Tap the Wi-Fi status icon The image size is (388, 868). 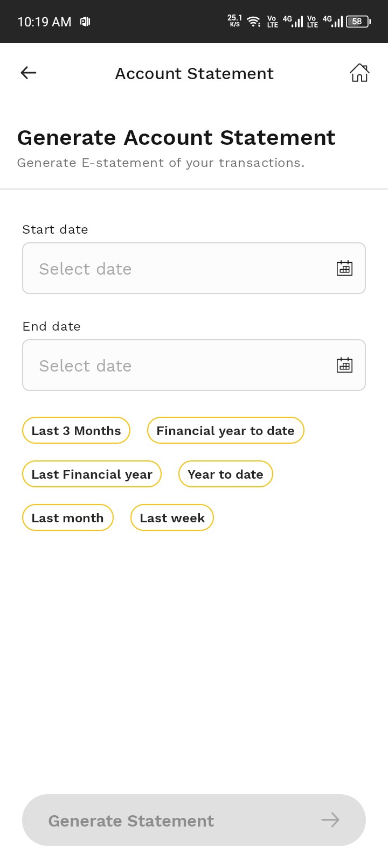click(254, 22)
